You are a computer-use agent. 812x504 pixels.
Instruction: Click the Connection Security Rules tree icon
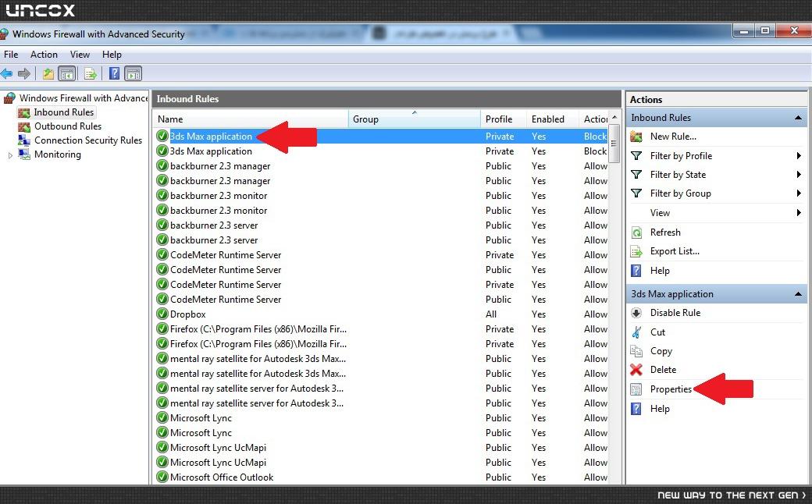24,140
